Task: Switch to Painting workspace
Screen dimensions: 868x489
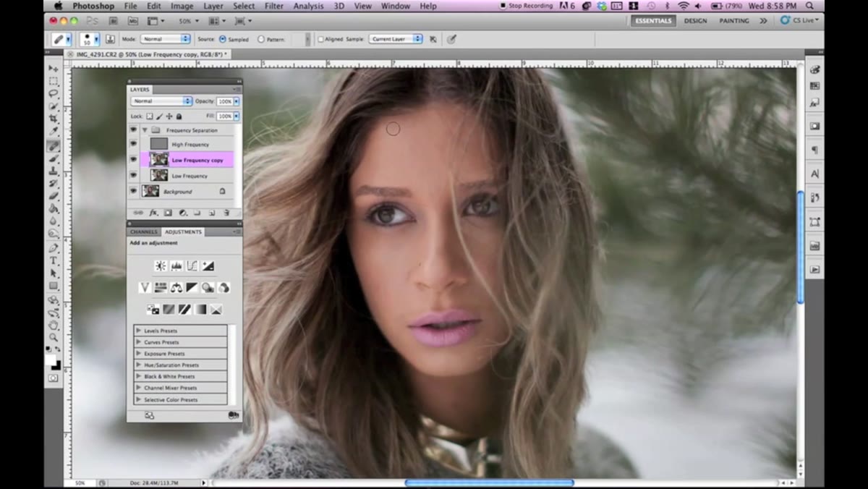Action: (x=734, y=21)
